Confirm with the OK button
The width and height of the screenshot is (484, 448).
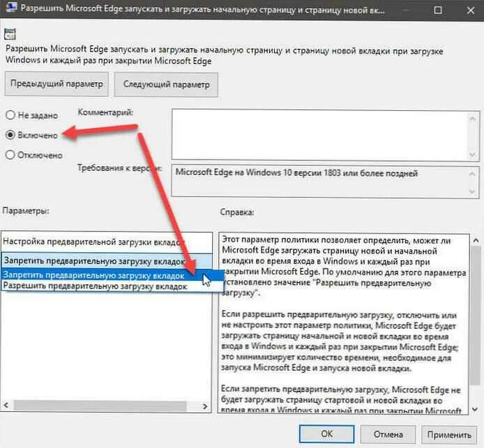coord(326,434)
